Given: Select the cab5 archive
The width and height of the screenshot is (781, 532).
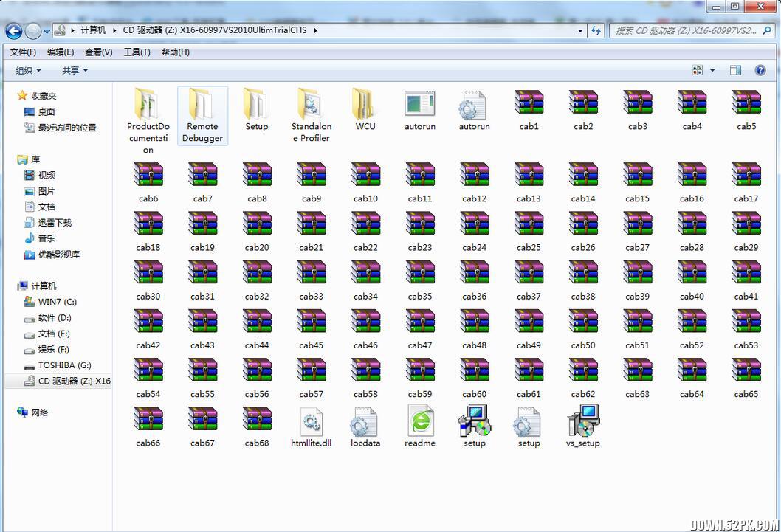Looking at the screenshot, I should (746, 111).
